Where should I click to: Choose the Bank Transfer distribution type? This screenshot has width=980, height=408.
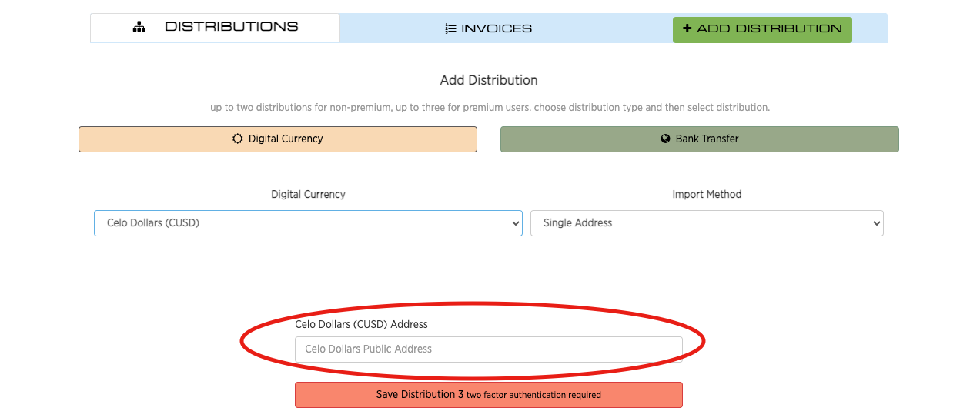(x=700, y=139)
